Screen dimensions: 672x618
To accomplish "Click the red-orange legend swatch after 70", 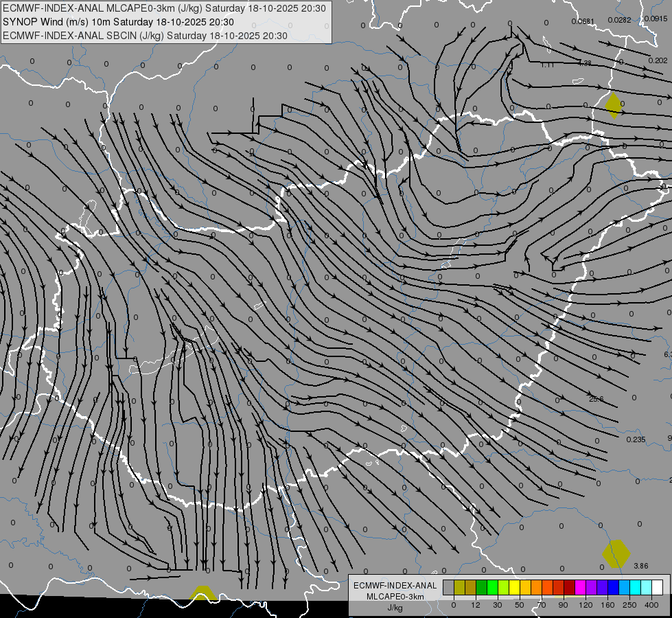I will coord(548,587).
